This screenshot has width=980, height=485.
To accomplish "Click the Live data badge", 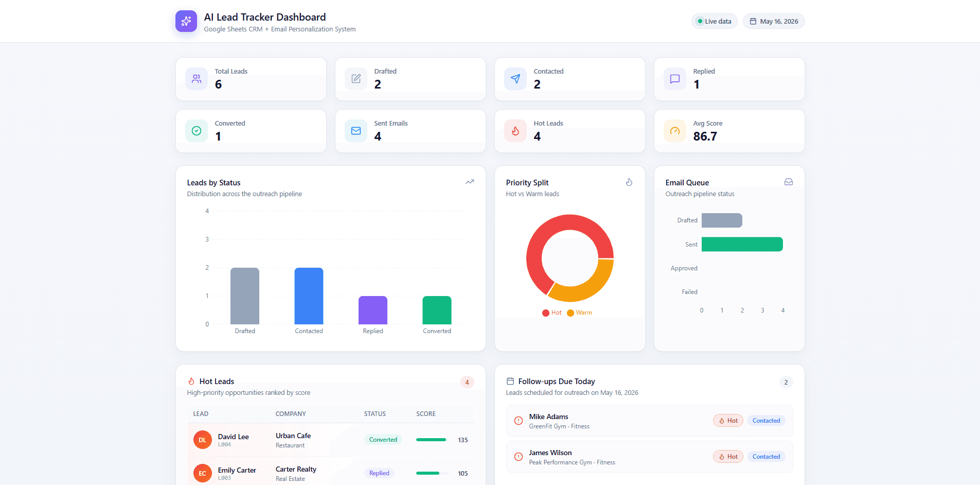I will [715, 21].
